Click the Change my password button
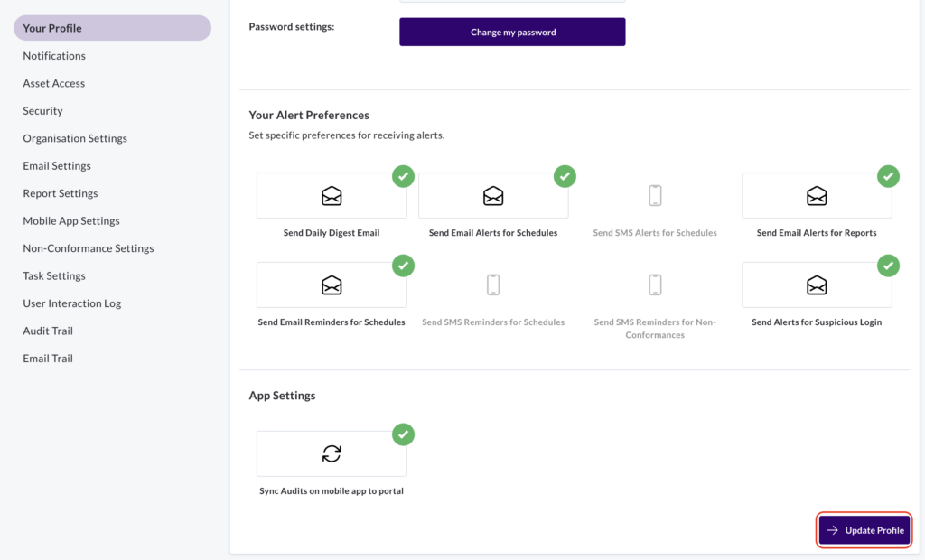The height and width of the screenshot is (560, 925). click(x=512, y=32)
